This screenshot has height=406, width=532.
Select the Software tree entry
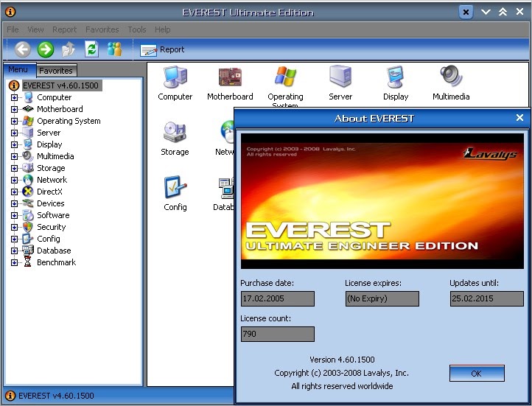pos(53,215)
